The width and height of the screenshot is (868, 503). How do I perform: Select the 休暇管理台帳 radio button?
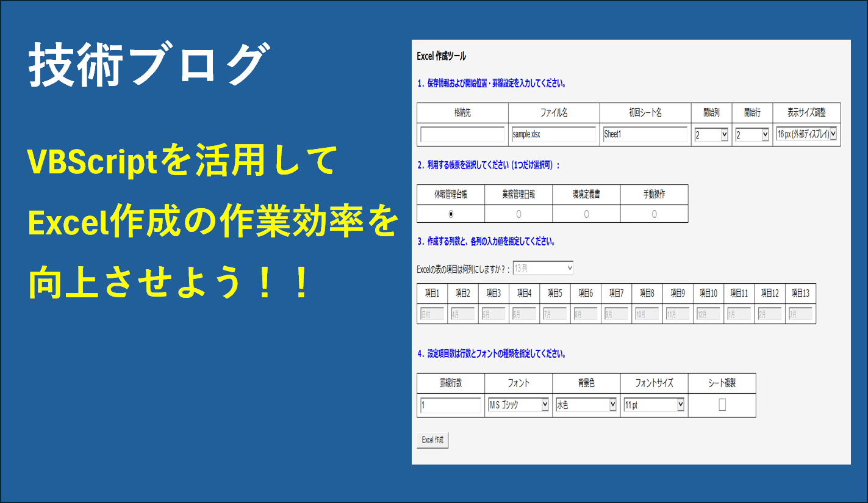coord(451,214)
